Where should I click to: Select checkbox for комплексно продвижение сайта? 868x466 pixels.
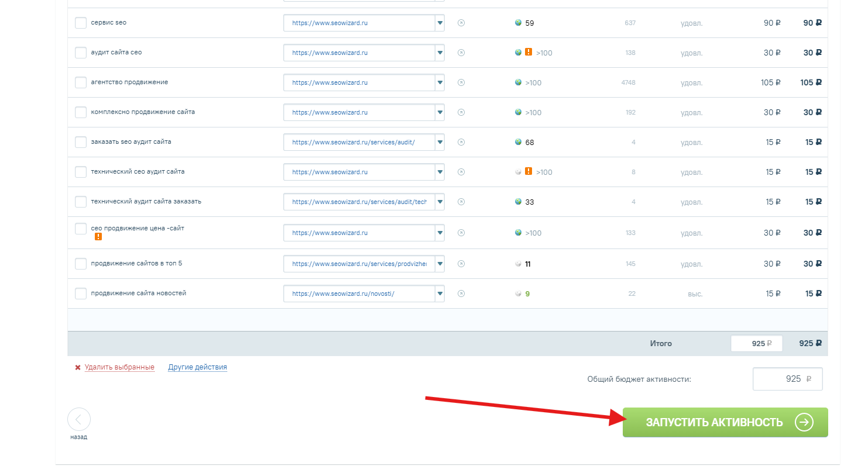click(81, 112)
